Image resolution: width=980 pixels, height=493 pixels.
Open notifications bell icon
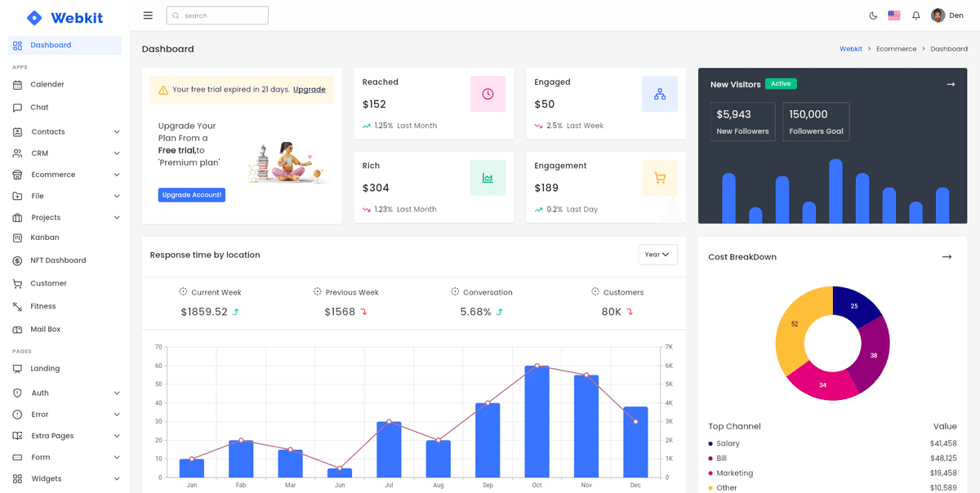click(916, 16)
